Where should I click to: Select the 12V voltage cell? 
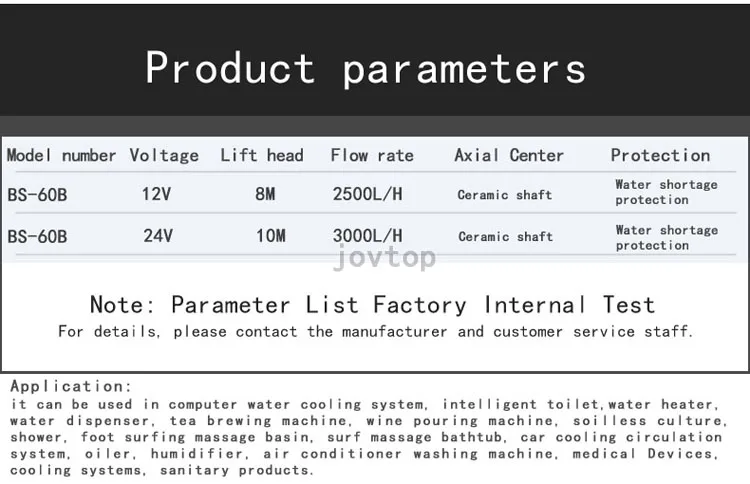point(156,194)
